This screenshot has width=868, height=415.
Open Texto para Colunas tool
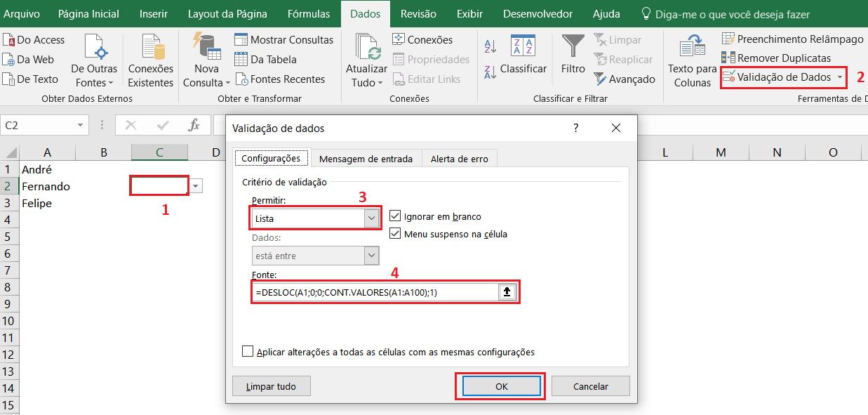(x=692, y=48)
